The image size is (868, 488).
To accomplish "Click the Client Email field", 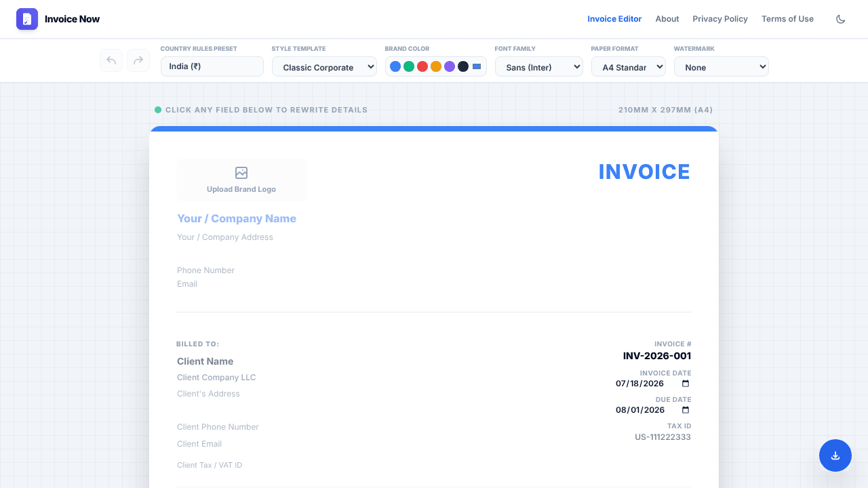I will 199,444.
